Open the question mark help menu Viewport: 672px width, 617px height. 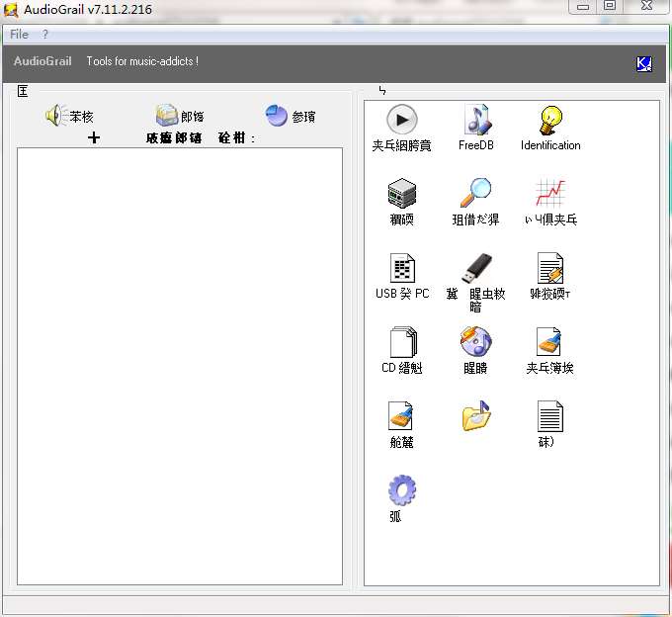click(x=44, y=34)
